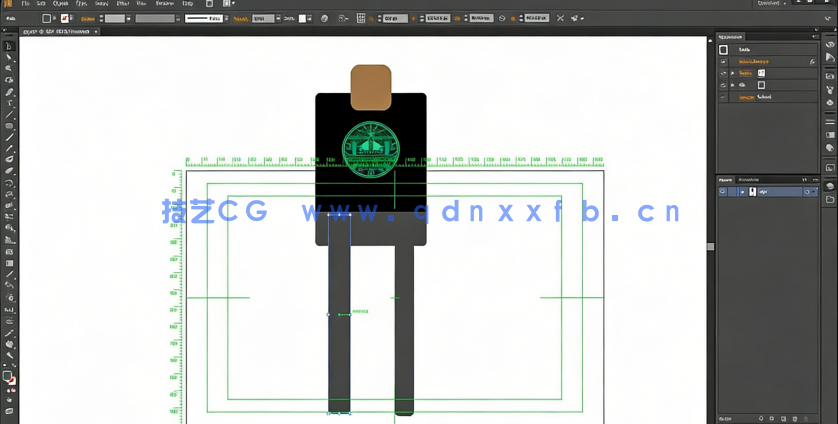
Task: Toggle visibility of the Opacity row in Appearance
Action: tap(723, 97)
